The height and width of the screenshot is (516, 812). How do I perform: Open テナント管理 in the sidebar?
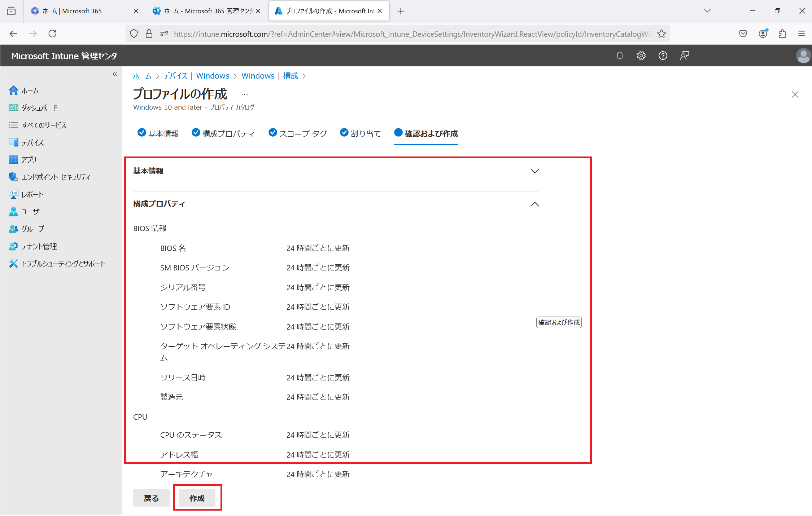[33, 246]
